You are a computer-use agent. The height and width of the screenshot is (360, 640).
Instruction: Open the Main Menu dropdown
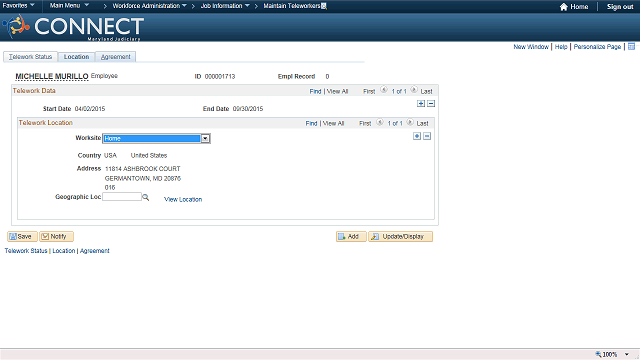pyautogui.click(x=69, y=5)
